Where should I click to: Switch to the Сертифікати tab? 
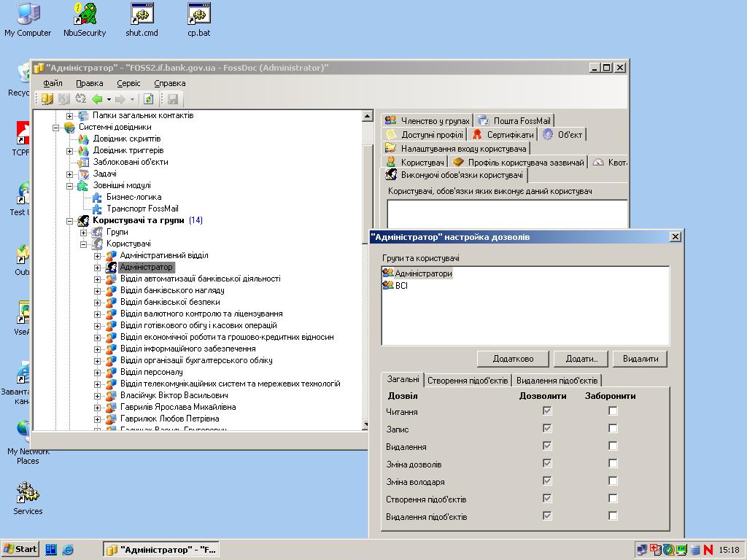(x=503, y=135)
